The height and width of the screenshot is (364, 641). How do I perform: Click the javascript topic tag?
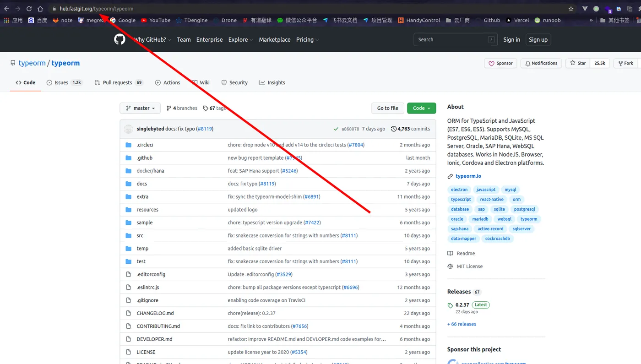pos(486,190)
